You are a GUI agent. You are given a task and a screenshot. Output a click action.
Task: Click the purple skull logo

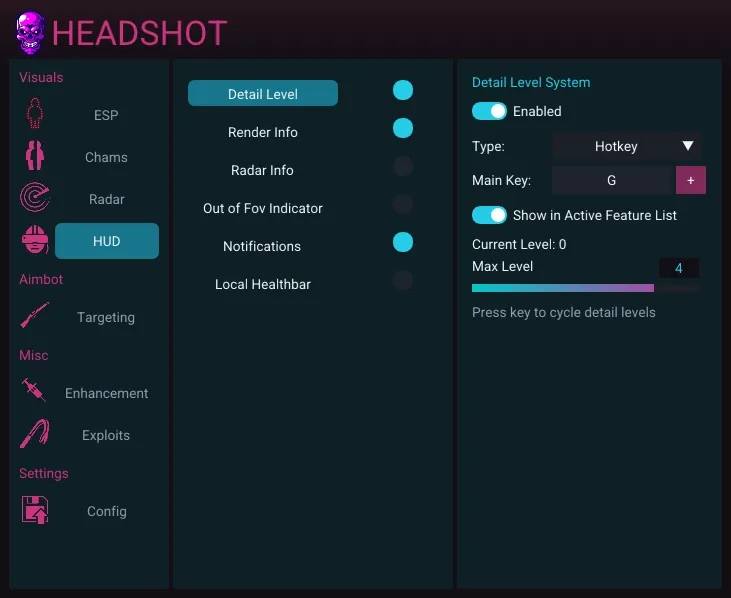point(30,33)
